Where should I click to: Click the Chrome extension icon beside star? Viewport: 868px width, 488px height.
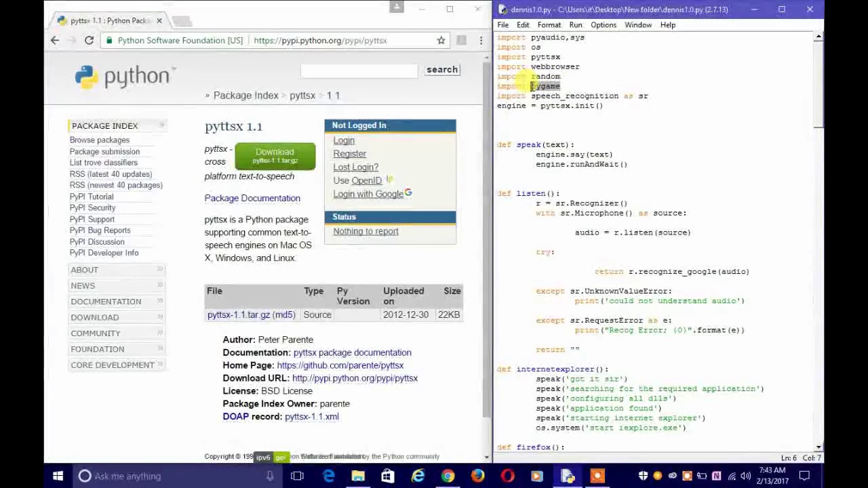click(x=461, y=41)
